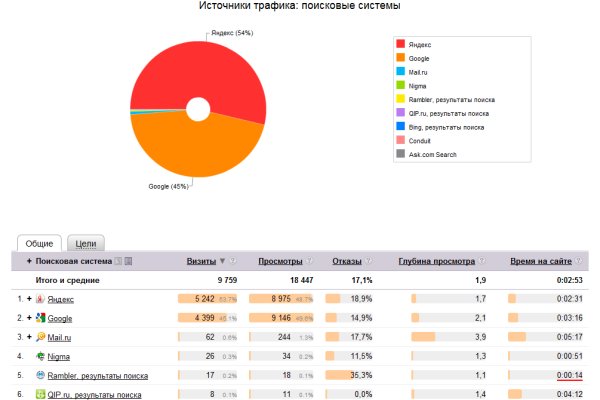Click the Rambler favicon in table row 5
Viewport: 600px width, 400px height.
[40, 375]
